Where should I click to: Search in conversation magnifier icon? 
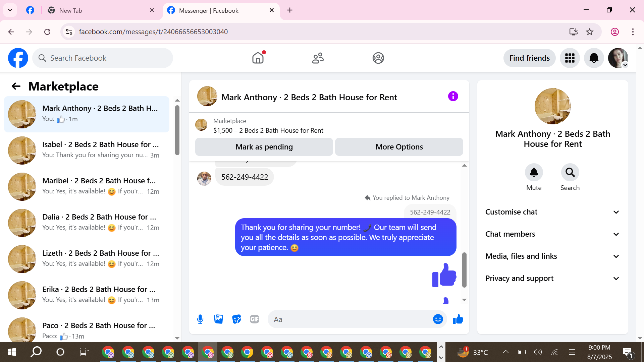point(570,172)
